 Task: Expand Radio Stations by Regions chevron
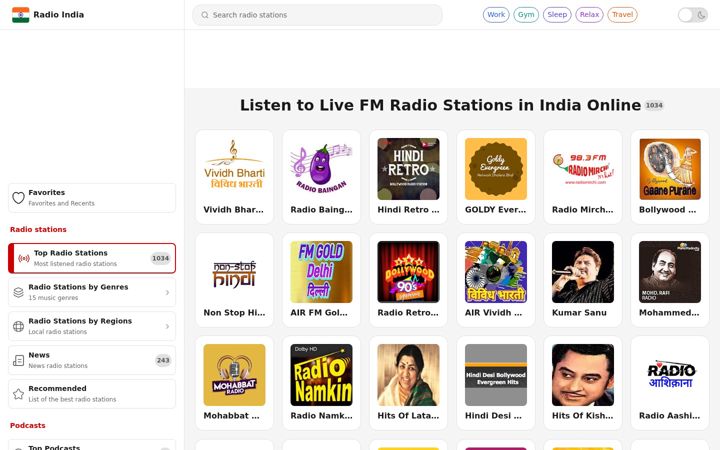(x=167, y=326)
